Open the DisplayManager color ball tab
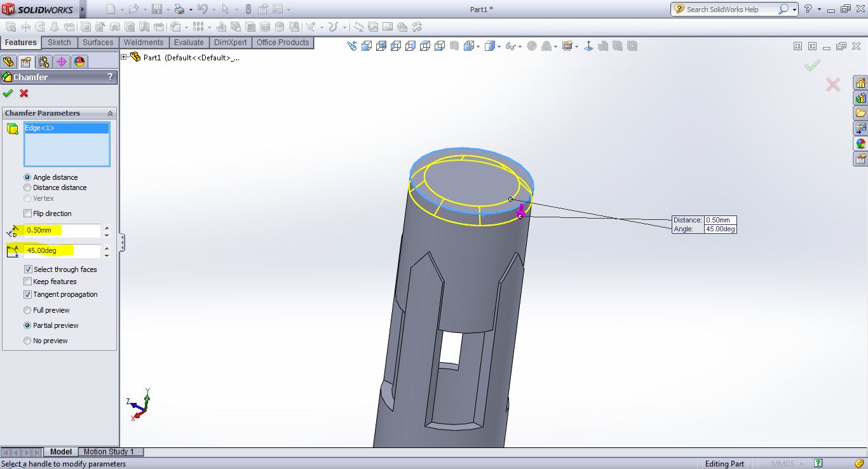 79,62
